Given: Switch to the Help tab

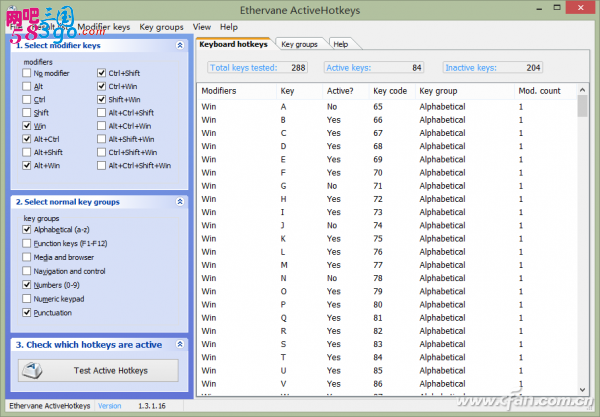Looking at the screenshot, I should pos(341,44).
